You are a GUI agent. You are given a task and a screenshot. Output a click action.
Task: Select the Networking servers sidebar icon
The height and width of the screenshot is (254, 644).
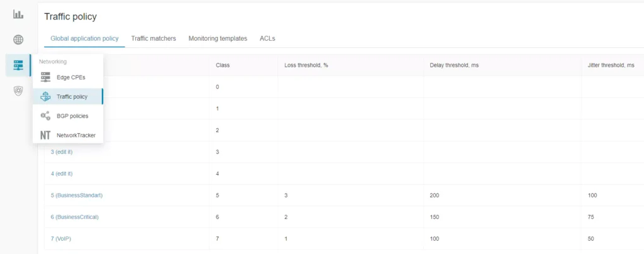(x=18, y=65)
